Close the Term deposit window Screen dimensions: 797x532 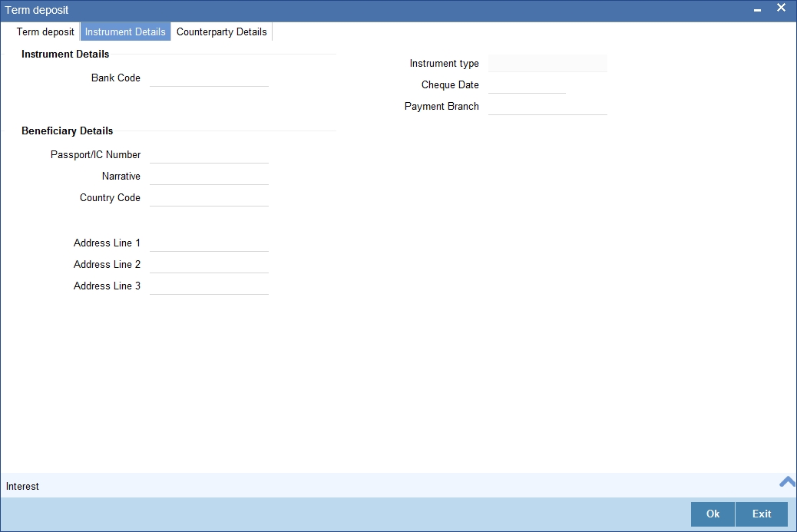[x=781, y=8]
